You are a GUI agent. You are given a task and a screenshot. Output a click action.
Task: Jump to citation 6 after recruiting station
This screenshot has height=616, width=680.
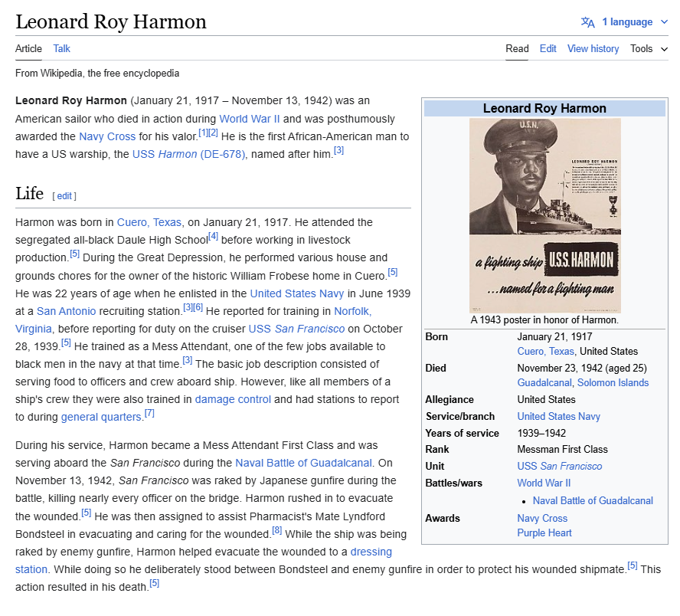click(198, 307)
